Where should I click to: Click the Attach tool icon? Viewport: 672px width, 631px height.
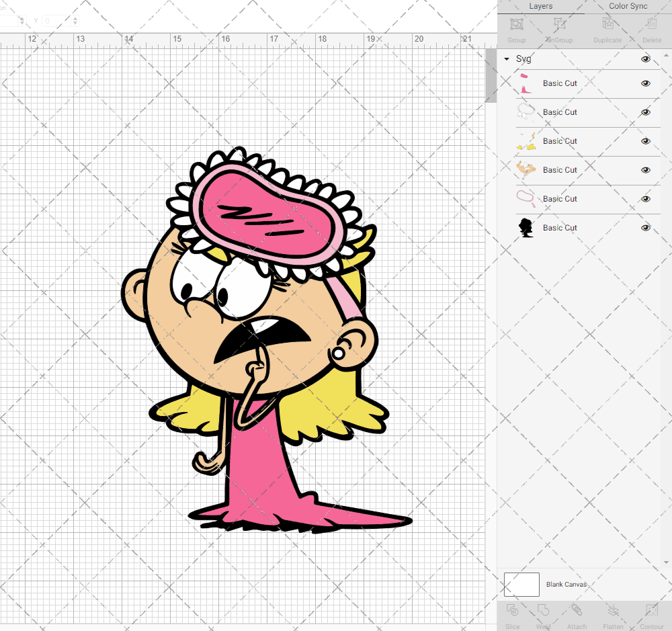tap(577, 610)
